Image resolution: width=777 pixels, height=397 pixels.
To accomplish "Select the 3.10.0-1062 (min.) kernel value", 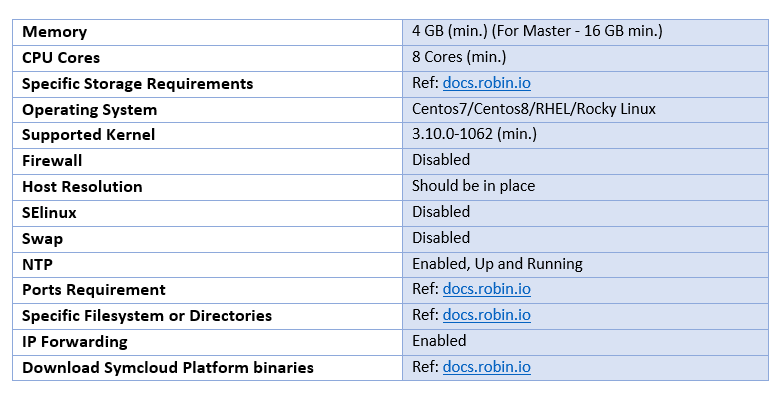I will point(474,134).
